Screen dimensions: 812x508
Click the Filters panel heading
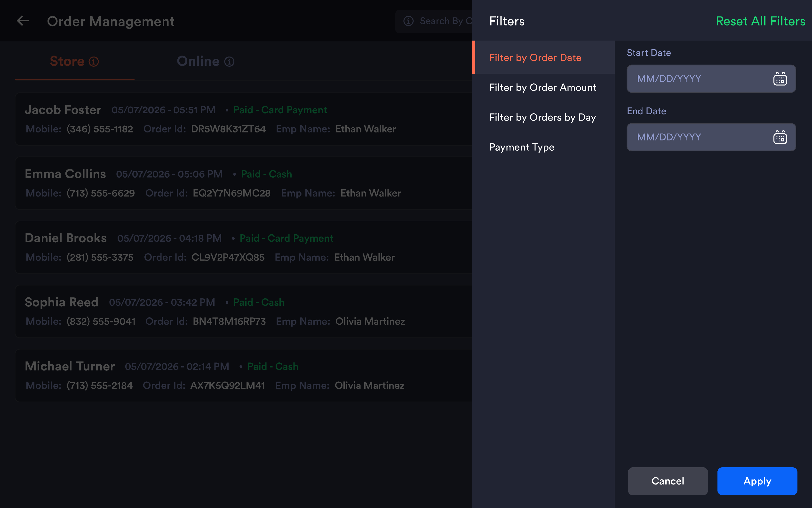[507, 21]
